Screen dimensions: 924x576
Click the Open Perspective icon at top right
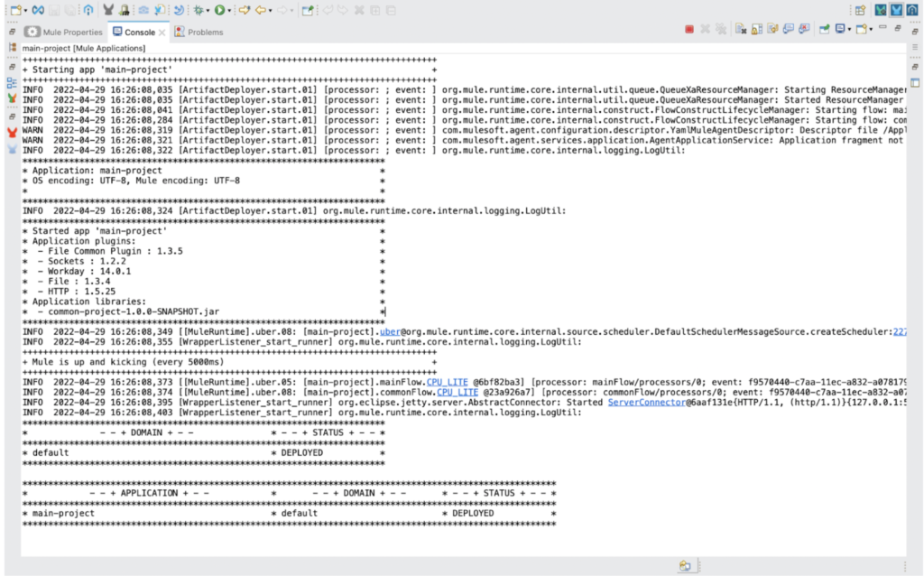point(860,10)
